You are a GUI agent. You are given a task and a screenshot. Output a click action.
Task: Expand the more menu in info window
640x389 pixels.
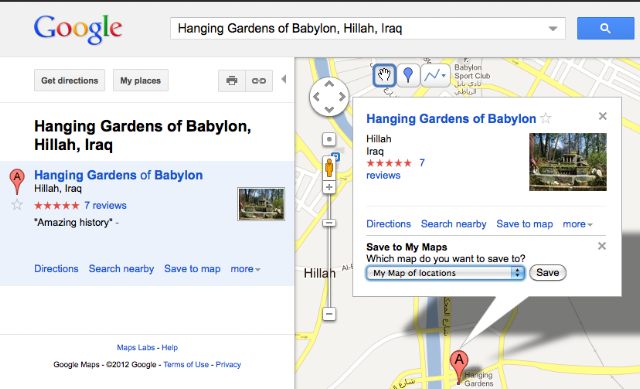pyautogui.click(x=577, y=224)
